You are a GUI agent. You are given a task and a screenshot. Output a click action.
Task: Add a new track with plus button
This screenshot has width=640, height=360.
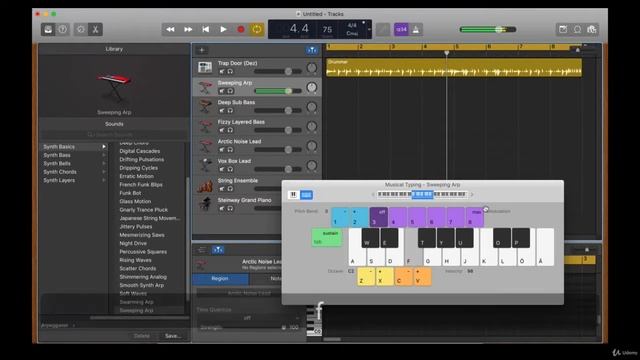point(202,50)
